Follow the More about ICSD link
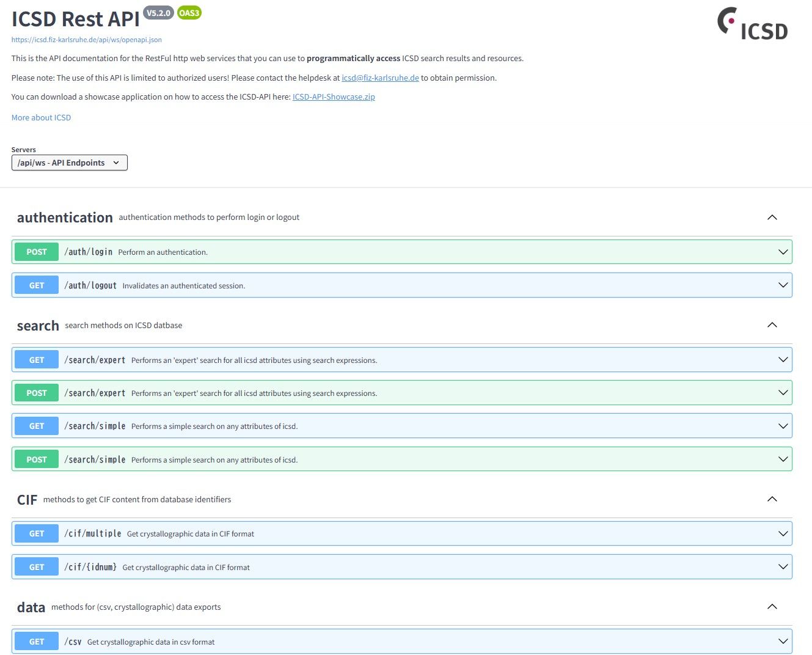Viewport: 812px width, 655px height. point(41,117)
